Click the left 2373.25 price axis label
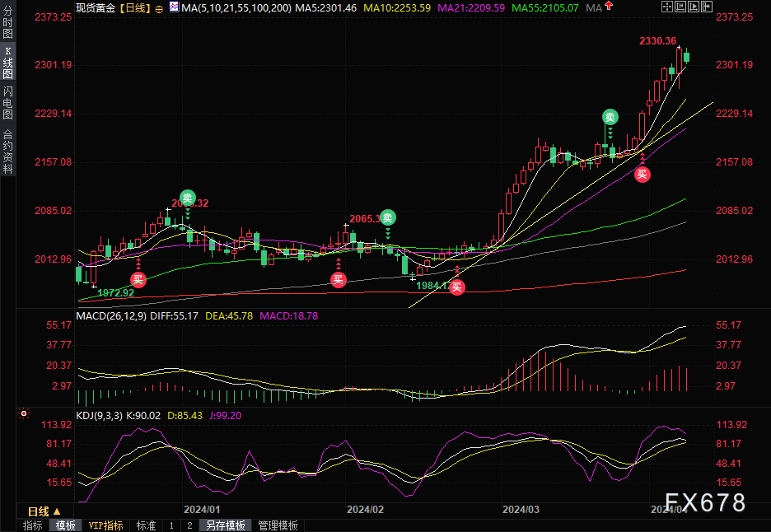This screenshot has width=771, height=532. click(x=53, y=17)
